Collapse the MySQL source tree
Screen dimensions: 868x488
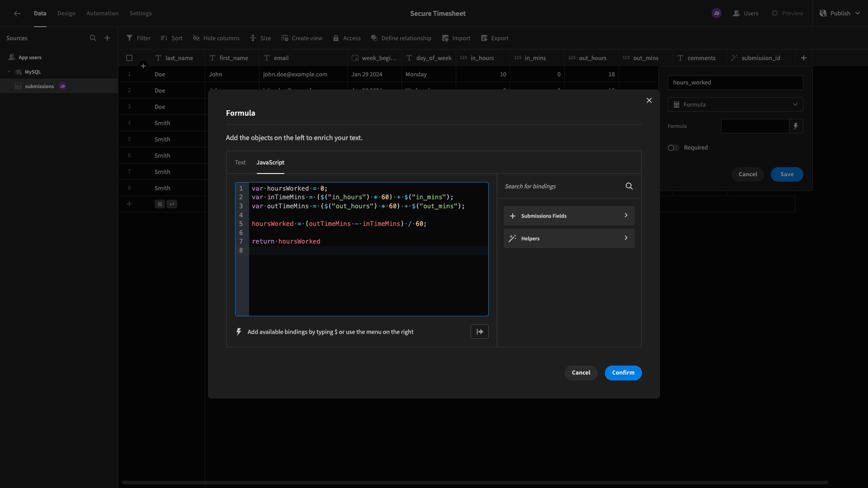9,72
